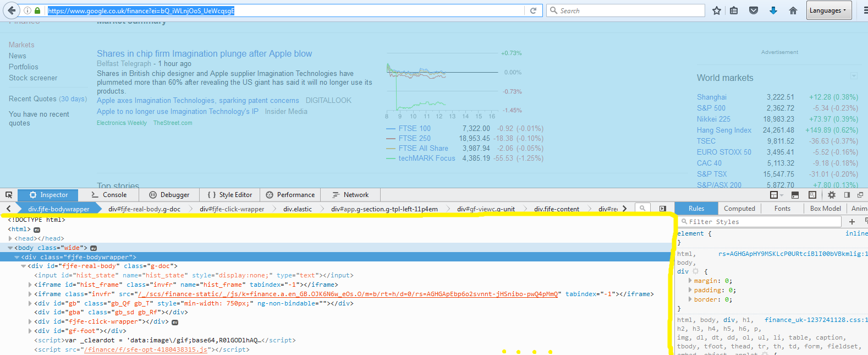Switch to the Console tab
This screenshot has width=868, height=355.
pos(109,195)
